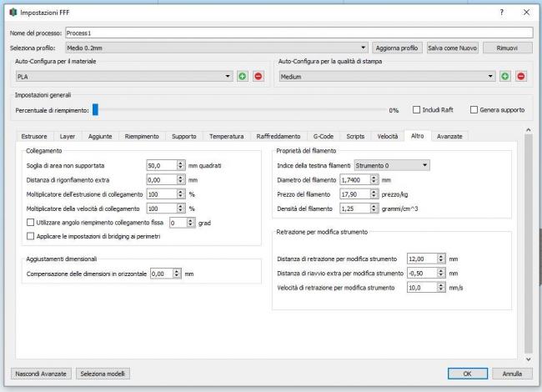542x392 pixels.
Task: Toggle the Genera supporto checkbox
Action: coord(474,110)
